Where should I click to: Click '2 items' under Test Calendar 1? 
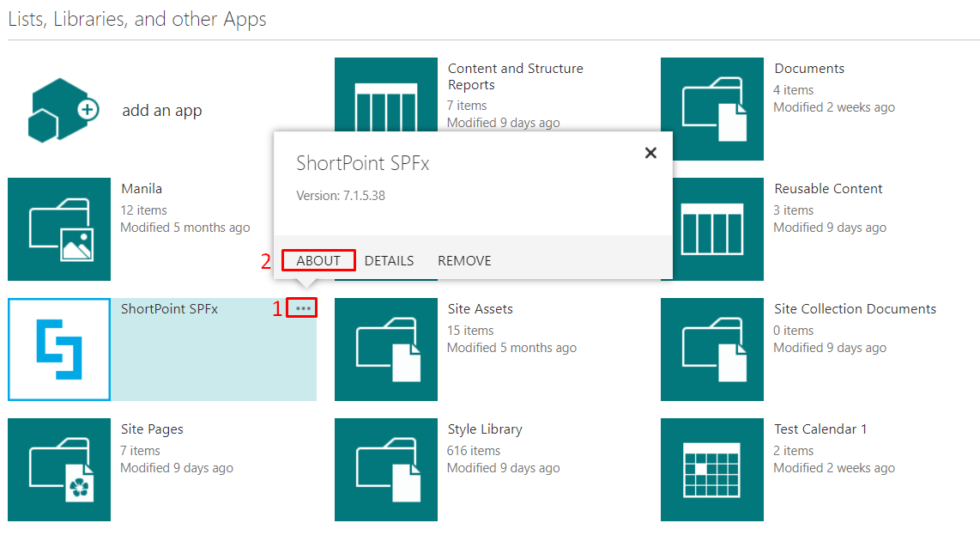coord(794,451)
